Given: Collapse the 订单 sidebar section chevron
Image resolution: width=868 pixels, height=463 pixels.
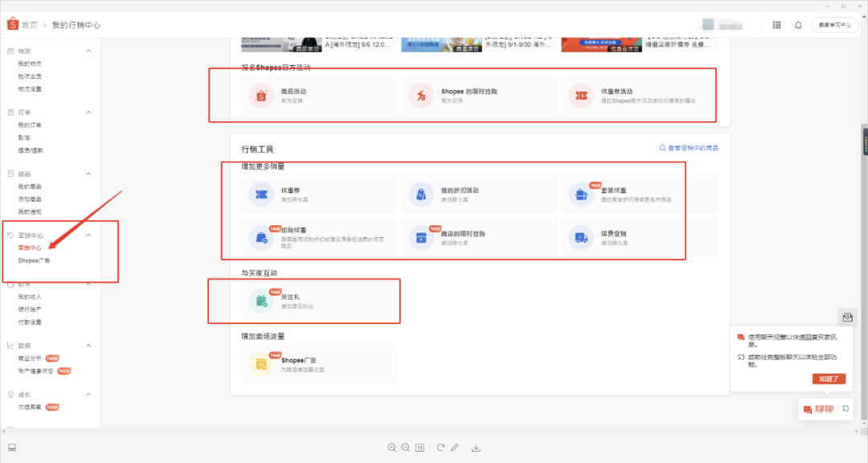Looking at the screenshot, I should pos(89,113).
